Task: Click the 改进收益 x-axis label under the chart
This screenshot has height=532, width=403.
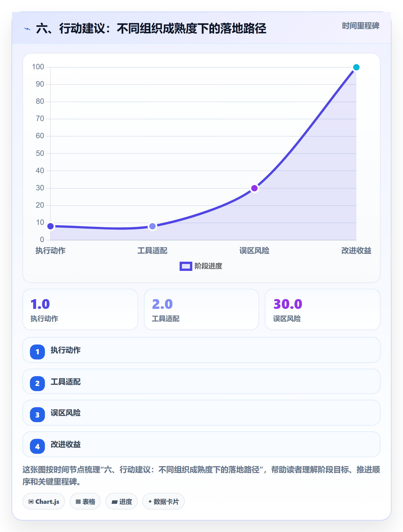Action: pos(356,251)
